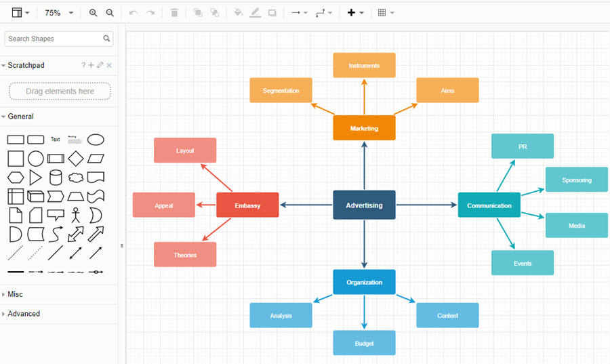610x364 pixels.
Task: Select the Analysis node
Action: [x=281, y=315]
